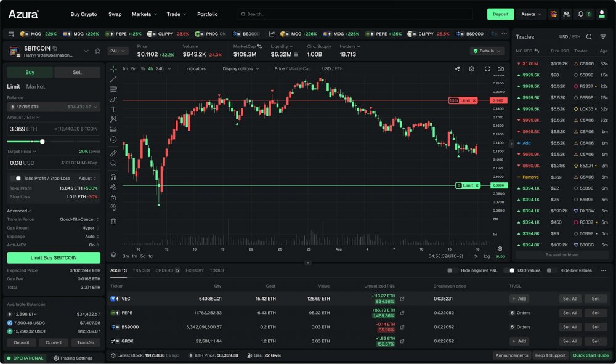Screen dimensions: 616x364
Task: Toggle the Hide negative P&L switch
Action: tap(450, 270)
